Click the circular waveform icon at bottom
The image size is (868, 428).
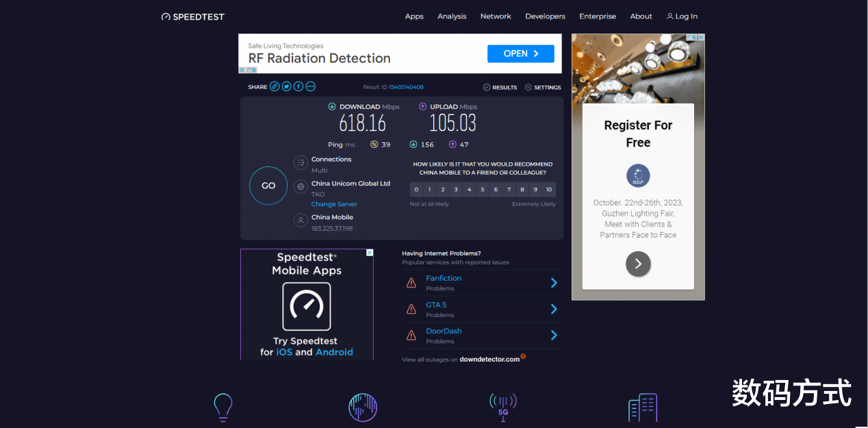[x=363, y=407]
